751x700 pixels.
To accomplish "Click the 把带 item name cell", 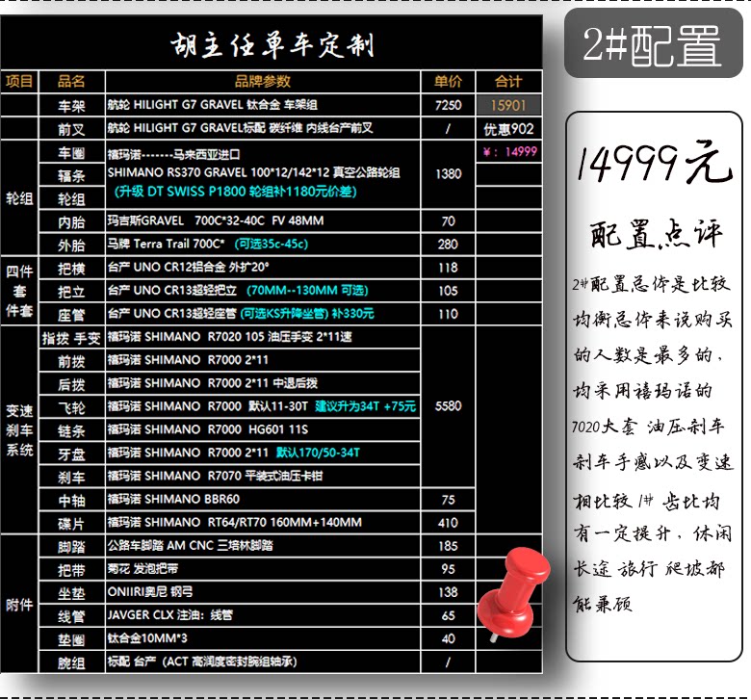I will click(71, 570).
